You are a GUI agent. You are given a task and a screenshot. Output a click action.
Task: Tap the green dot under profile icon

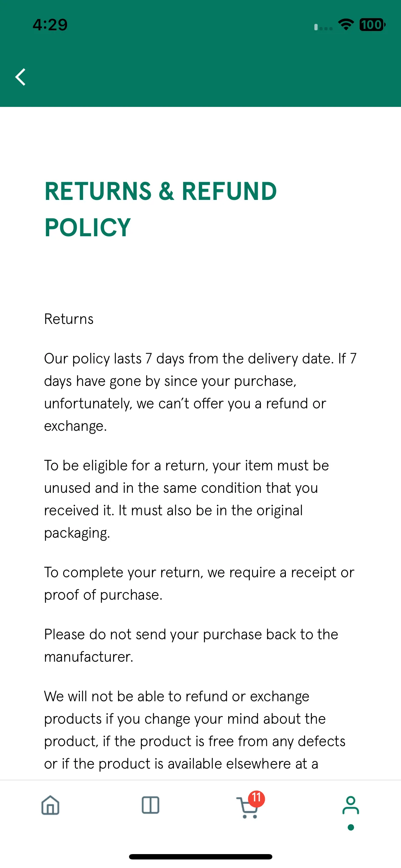coord(351,827)
